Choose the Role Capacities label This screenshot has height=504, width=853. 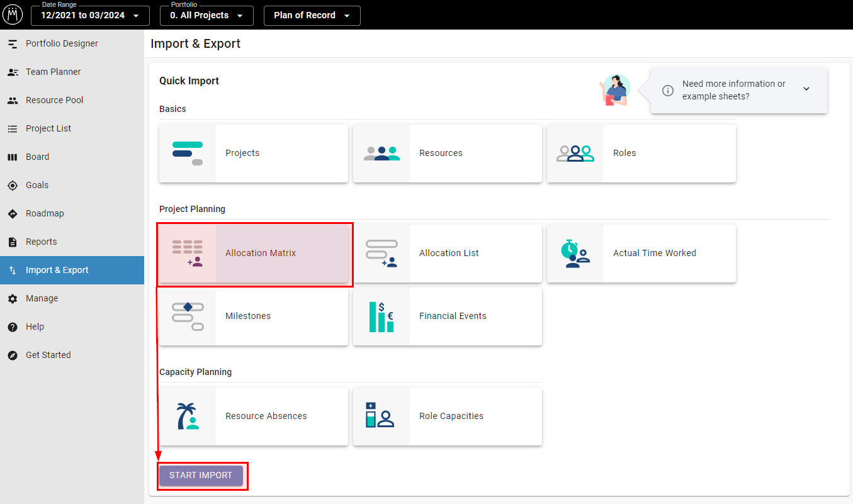coord(451,417)
